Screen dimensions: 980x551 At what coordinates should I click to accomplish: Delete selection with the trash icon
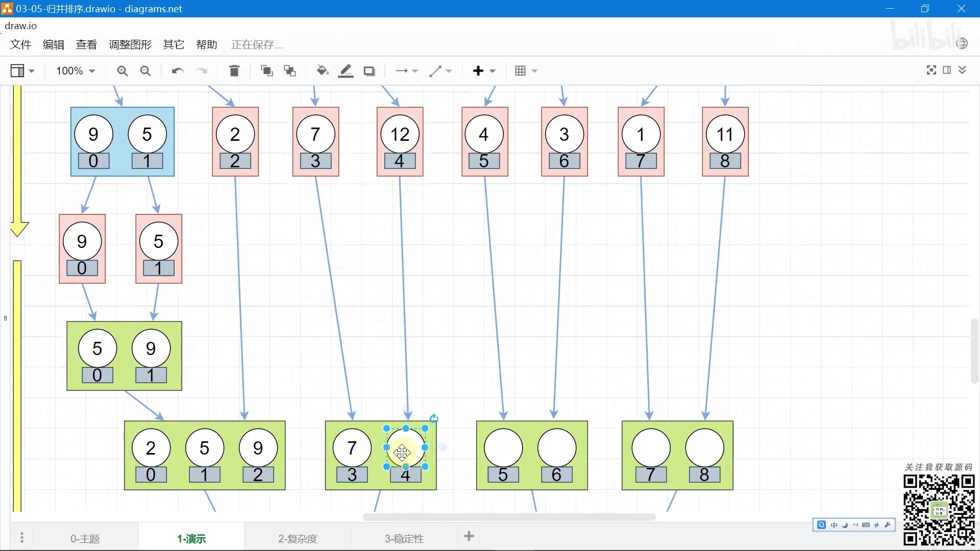click(x=234, y=71)
